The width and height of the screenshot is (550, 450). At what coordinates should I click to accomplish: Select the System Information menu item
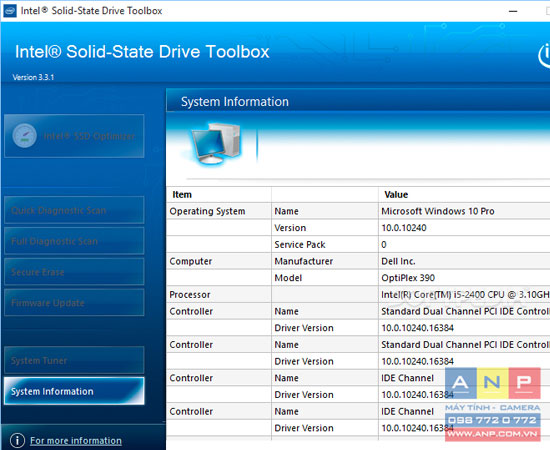click(x=74, y=391)
